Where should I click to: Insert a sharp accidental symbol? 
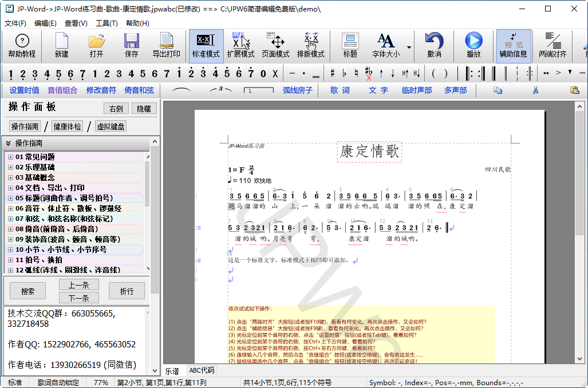pyautogui.click(x=332, y=73)
